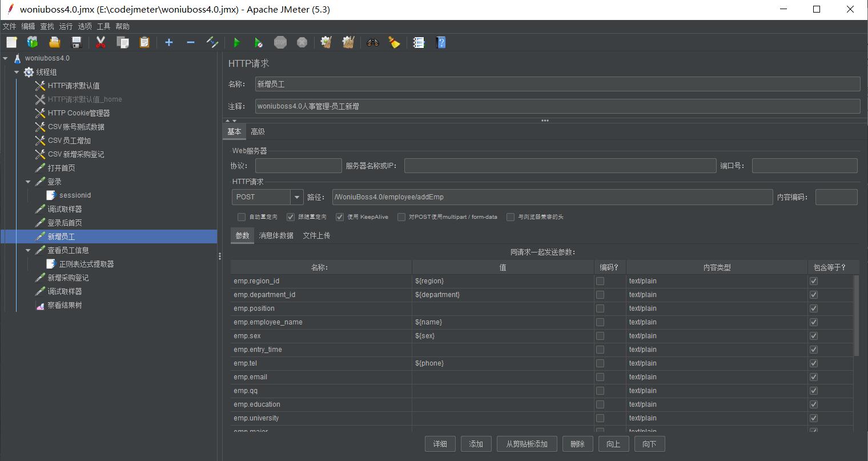Click the emp.employee_name name cell
The width and height of the screenshot is (868, 461).
tap(321, 322)
